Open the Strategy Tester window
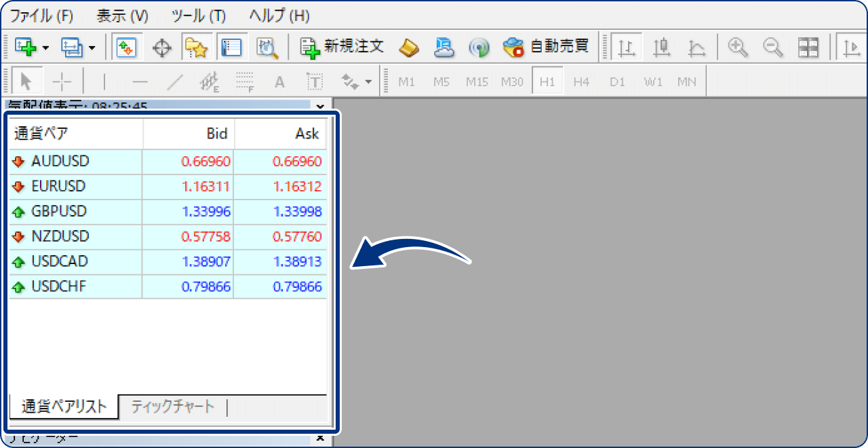The image size is (868, 448). pyautogui.click(x=267, y=47)
